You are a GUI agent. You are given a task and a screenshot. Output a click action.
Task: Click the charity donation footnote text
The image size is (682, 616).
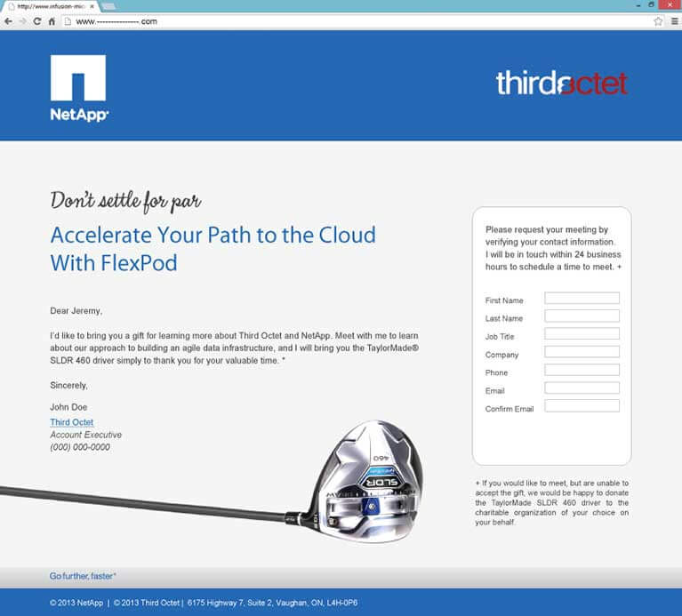[552, 502]
